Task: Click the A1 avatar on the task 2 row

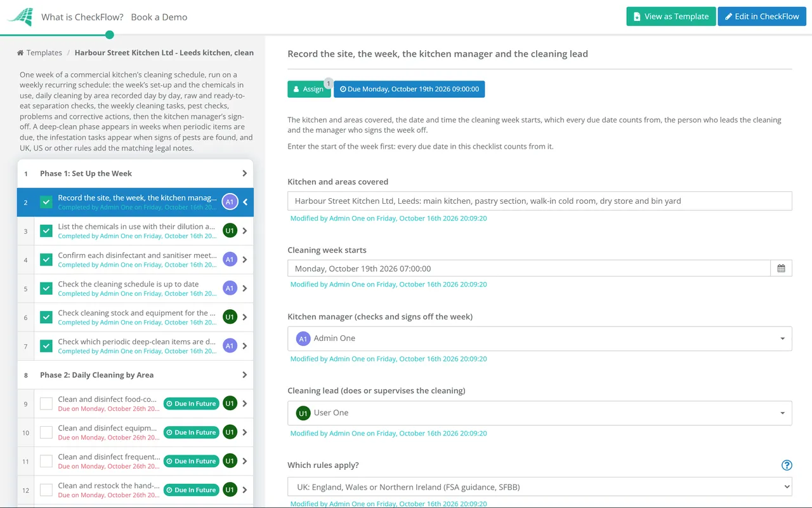Action: pyautogui.click(x=230, y=202)
